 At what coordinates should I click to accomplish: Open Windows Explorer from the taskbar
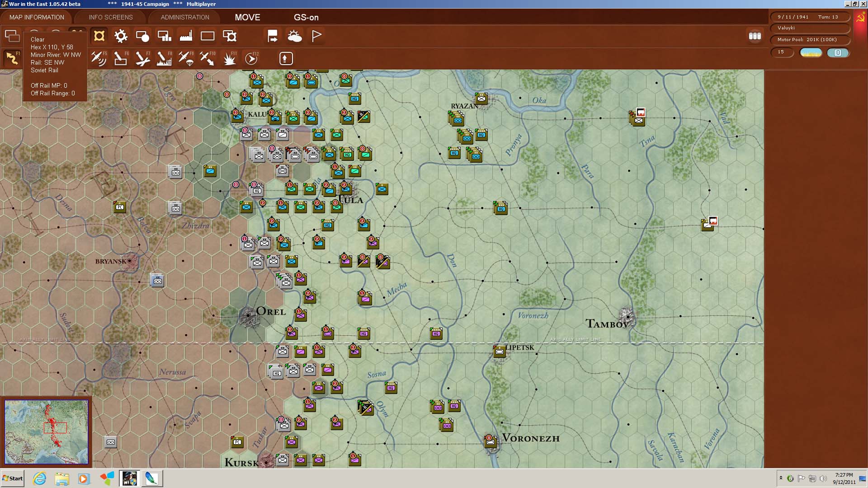pyautogui.click(x=62, y=479)
